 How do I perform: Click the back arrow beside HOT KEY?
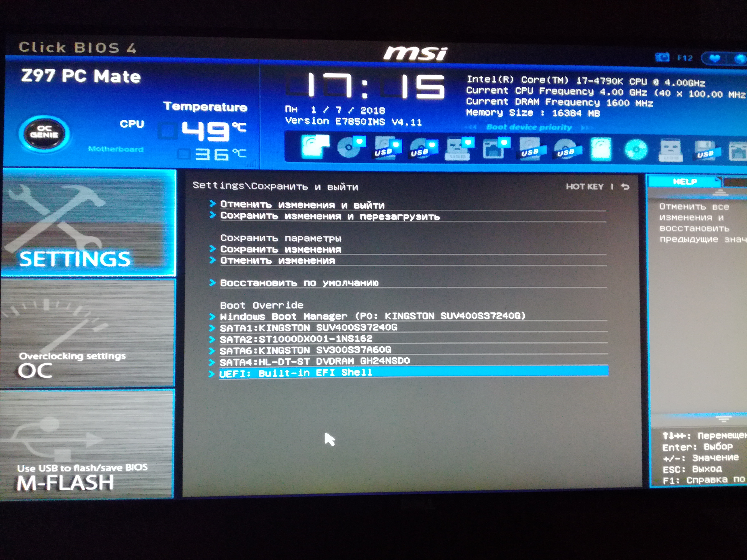(x=625, y=187)
